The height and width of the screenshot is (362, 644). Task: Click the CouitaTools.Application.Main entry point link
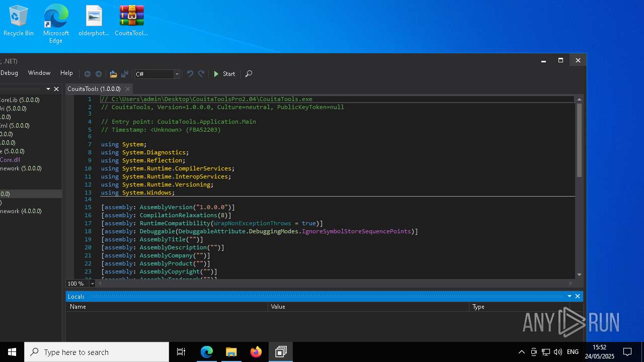[206, 122]
